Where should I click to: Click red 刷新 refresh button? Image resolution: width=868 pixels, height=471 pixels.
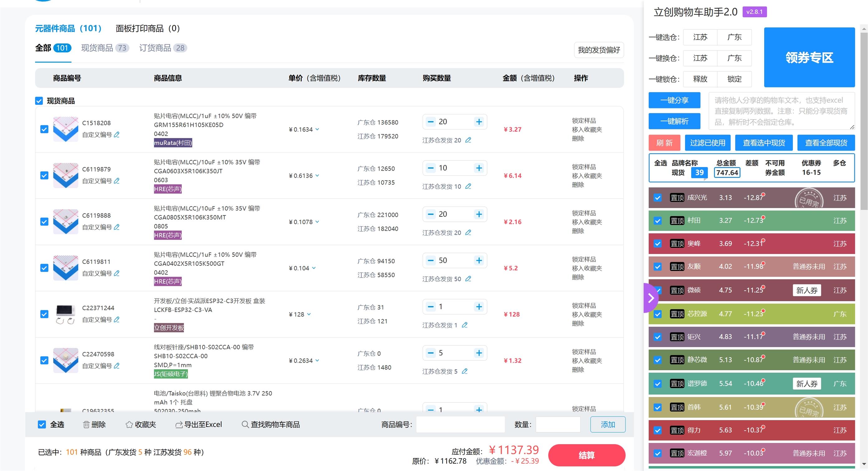tap(664, 143)
